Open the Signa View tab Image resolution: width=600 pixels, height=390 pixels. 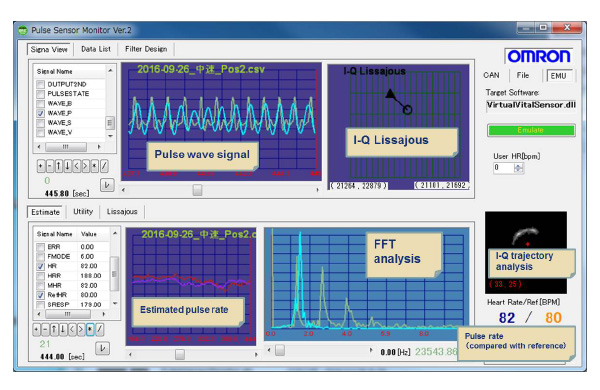[49, 49]
